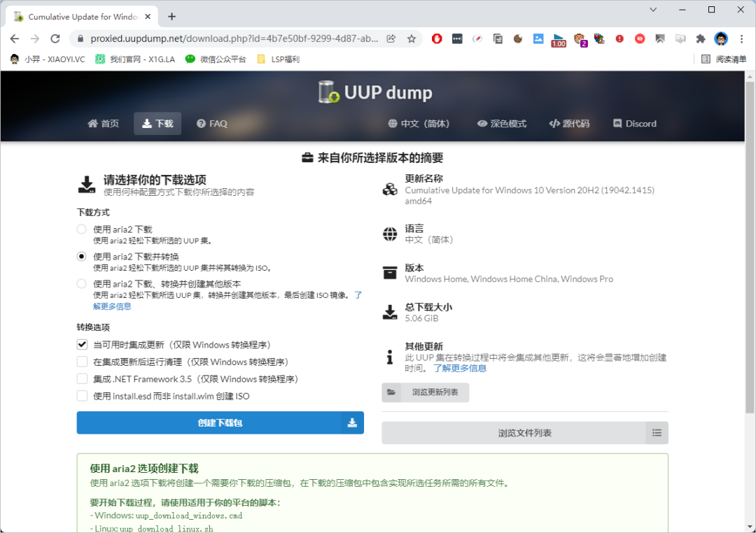Open the red blocked-circle extension icon
This screenshot has width=756, height=533.
[x=640, y=38]
